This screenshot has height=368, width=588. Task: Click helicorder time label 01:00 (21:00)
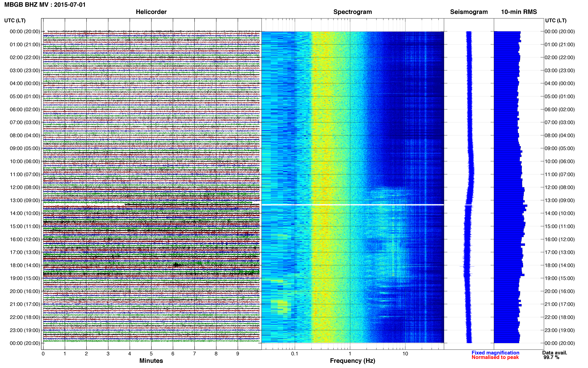click(x=25, y=45)
